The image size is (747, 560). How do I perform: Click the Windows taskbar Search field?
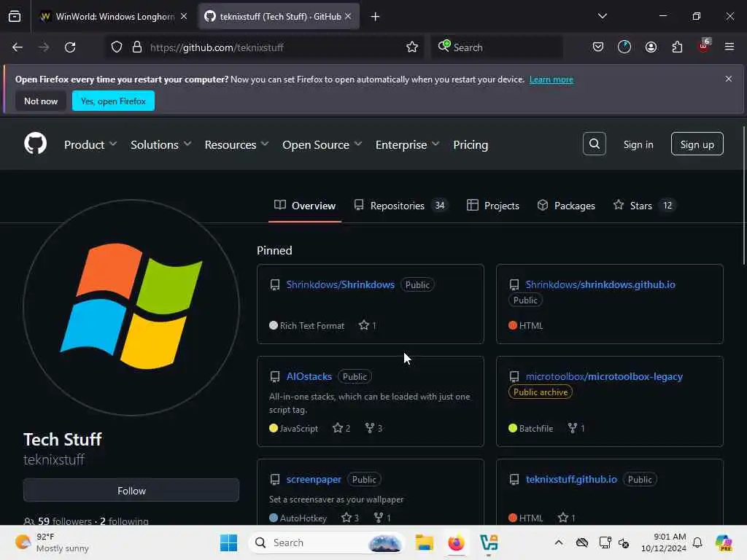pyautogui.click(x=326, y=542)
